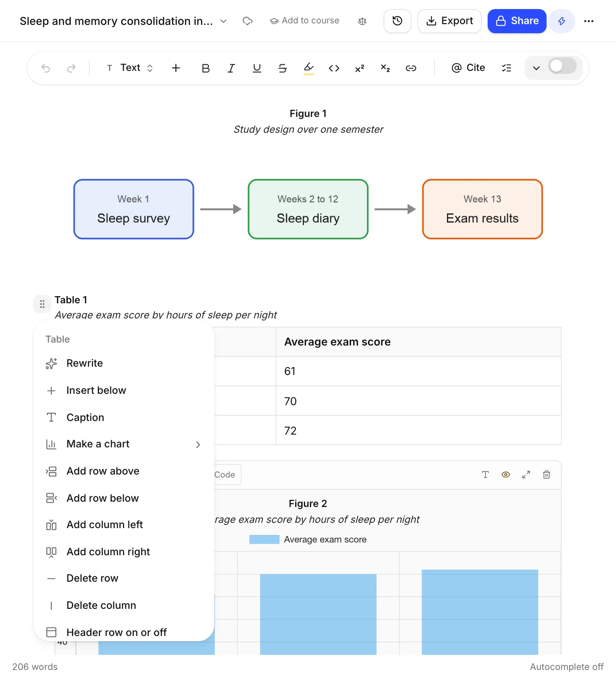Apply inline code formatting
The width and height of the screenshot is (616, 679).
pos(334,68)
